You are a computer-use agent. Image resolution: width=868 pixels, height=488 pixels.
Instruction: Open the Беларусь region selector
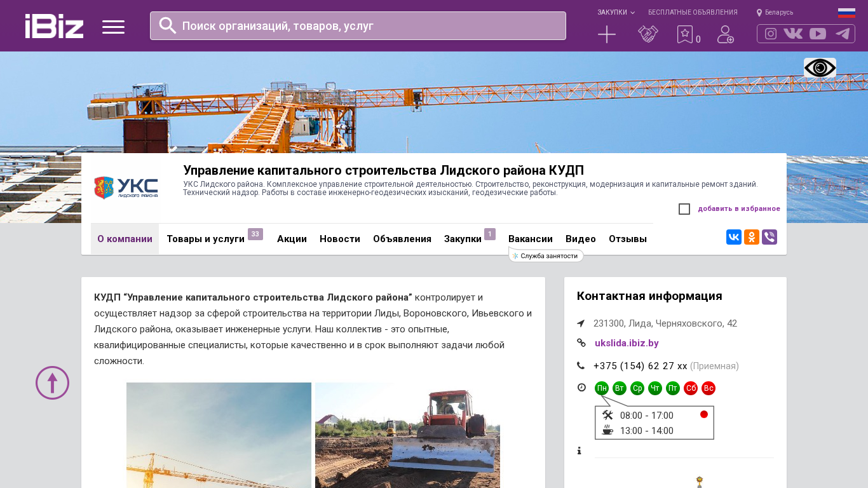click(775, 12)
